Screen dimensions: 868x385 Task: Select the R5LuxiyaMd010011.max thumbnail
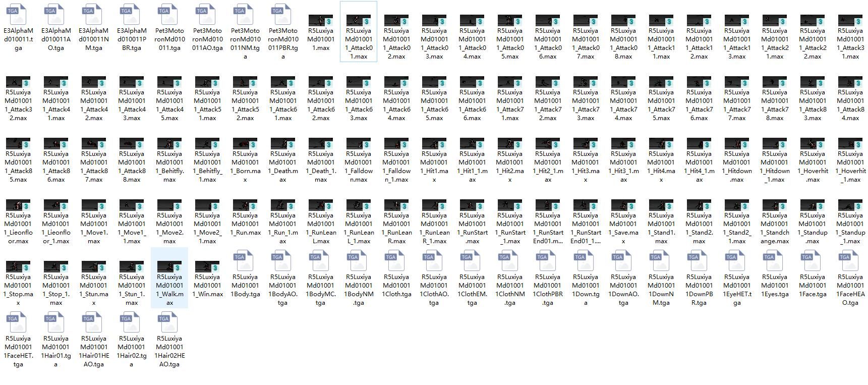pos(321,20)
